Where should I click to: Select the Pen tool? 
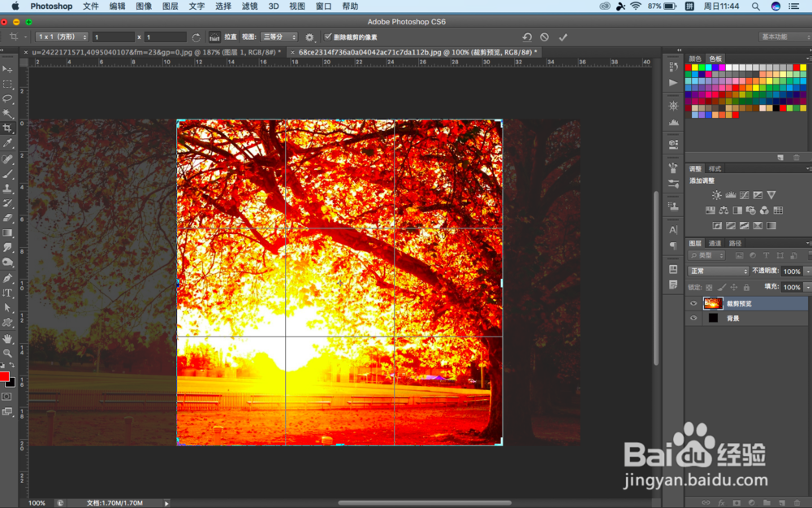7,278
